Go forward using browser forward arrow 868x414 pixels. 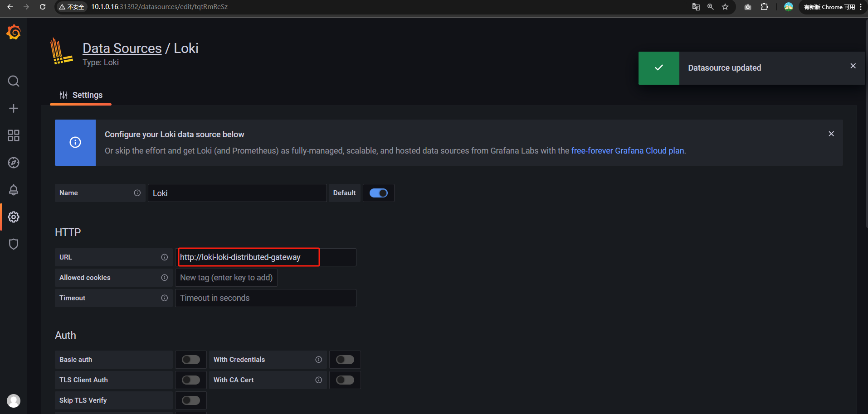(x=26, y=7)
